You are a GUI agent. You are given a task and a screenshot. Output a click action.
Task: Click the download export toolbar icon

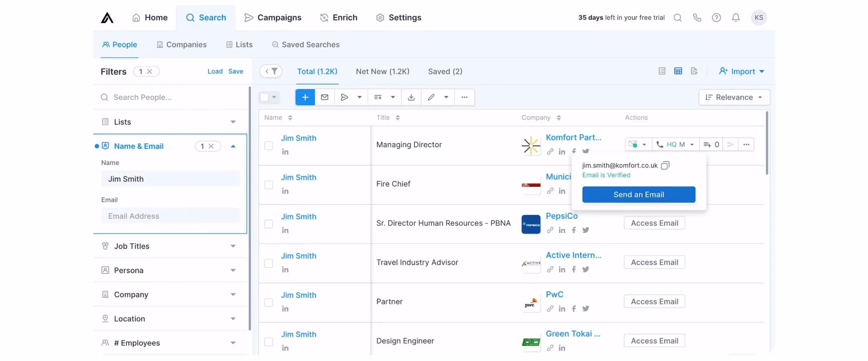[x=411, y=97]
